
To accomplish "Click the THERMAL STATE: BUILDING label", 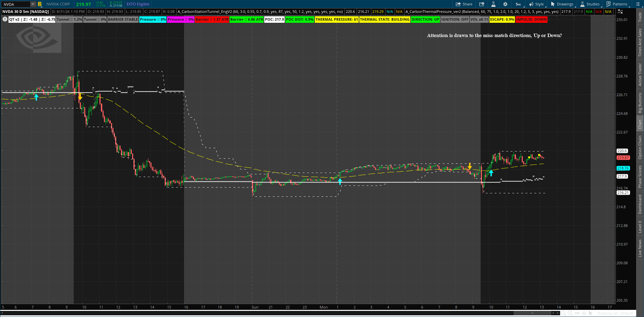I will pos(385,19).
